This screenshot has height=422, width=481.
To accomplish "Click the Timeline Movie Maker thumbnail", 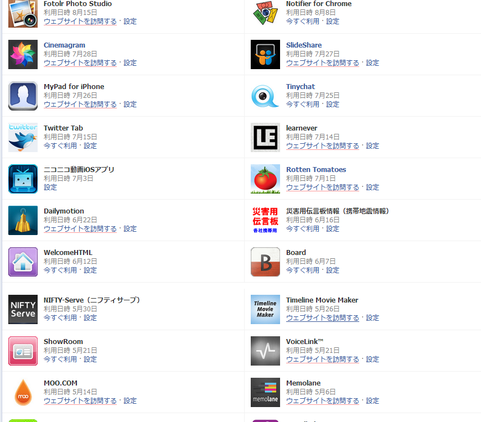I will [265, 309].
